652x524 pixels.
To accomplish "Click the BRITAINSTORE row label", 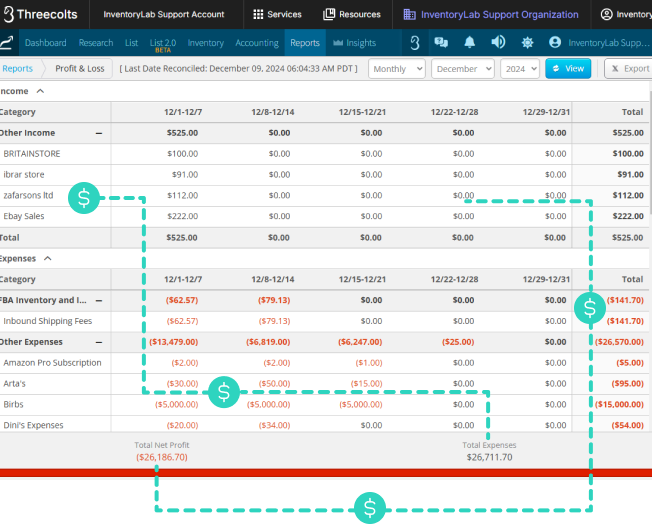I will (32, 154).
